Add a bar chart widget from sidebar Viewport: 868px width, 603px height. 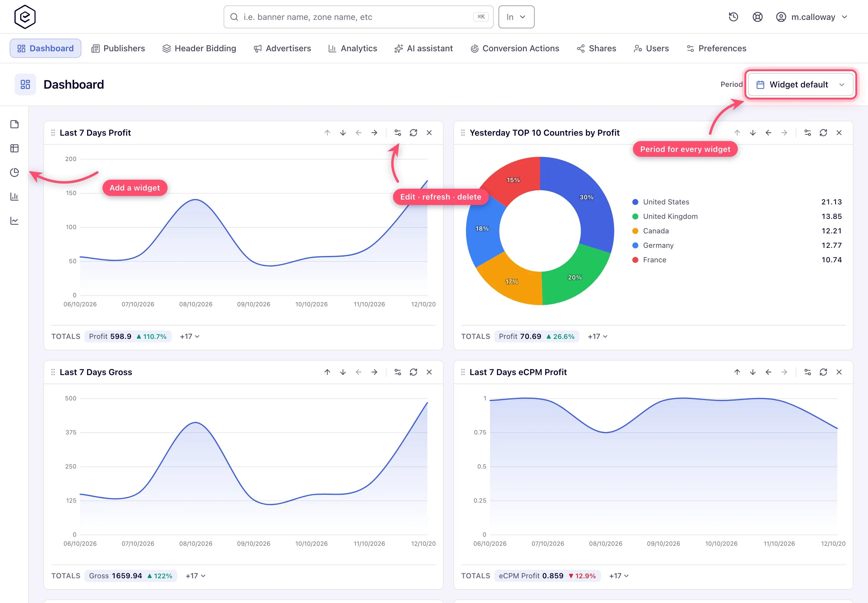pyautogui.click(x=14, y=197)
